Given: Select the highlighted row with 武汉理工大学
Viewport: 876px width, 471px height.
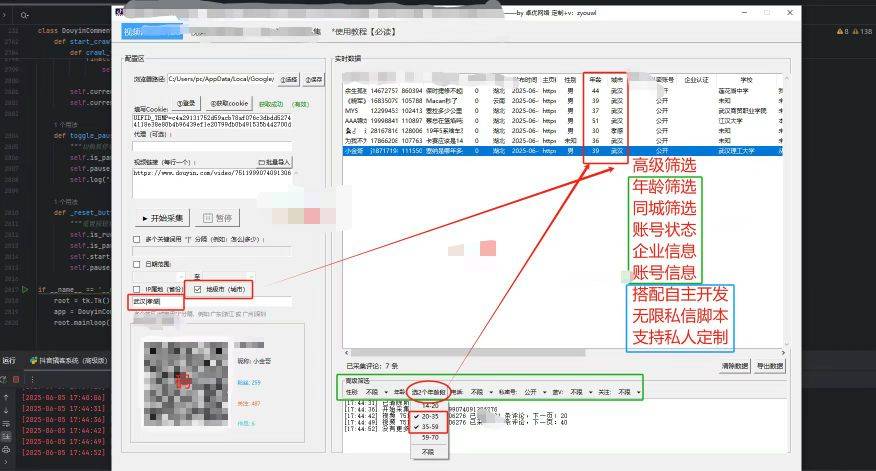Looking at the screenshot, I should click(x=563, y=151).
